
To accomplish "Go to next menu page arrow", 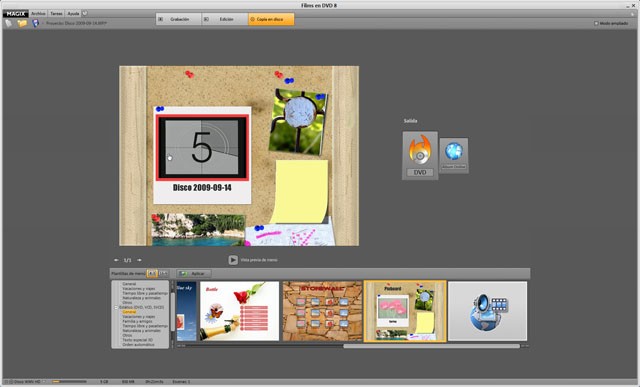I will click(139, 260).
